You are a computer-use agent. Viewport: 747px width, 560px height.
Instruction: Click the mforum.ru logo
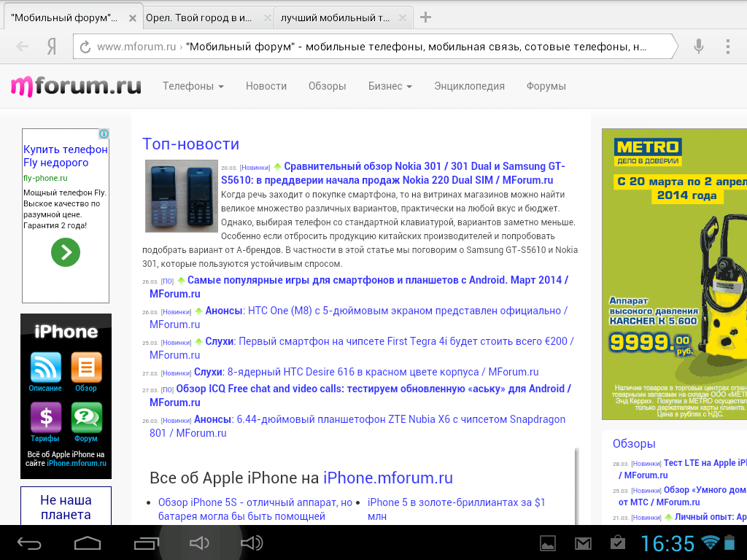pyautogui.click(x=76, y=86)
